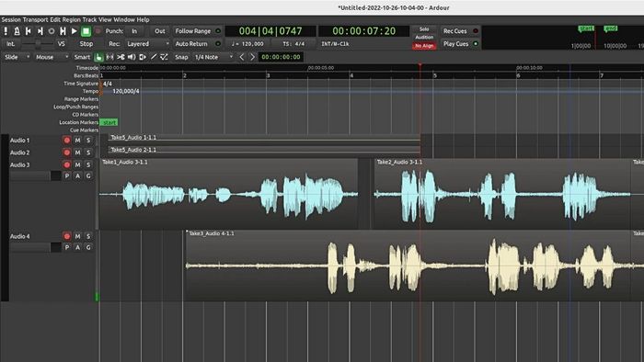This screenshot has height=362, width=644.
Task: Mute the Audio 1 track
Action: (x=77, y=141)
